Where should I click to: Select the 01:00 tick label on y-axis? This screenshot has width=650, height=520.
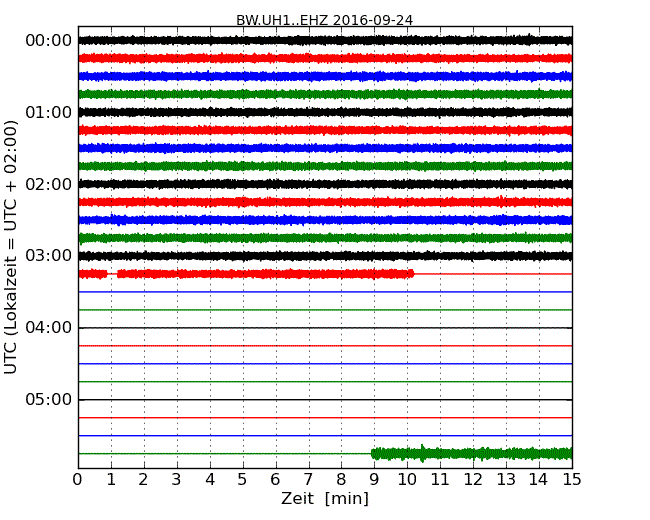(48, 112)
